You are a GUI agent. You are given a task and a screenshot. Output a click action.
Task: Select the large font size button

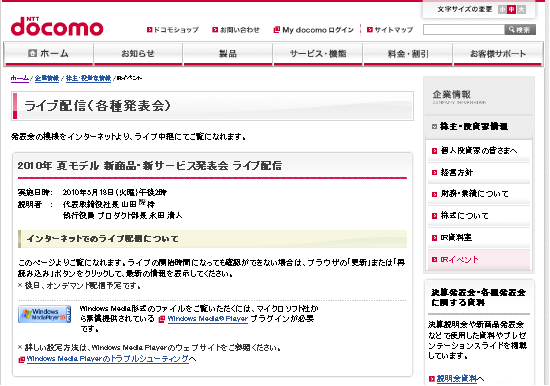(x=522, y=9)
